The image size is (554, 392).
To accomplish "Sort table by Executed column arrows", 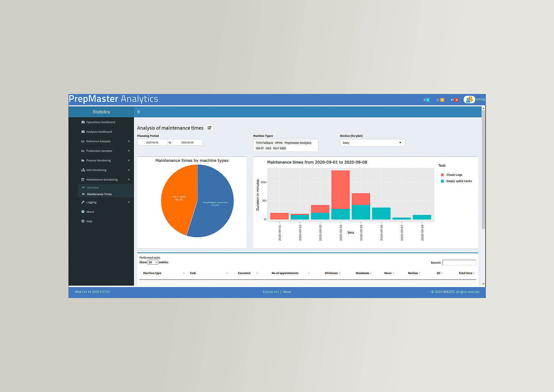I will point(257,273).
